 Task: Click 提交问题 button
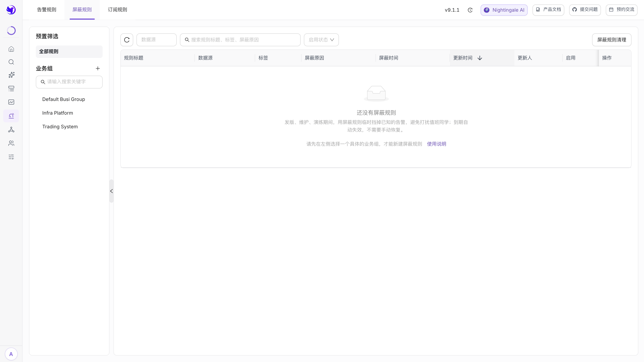pyautogui.click(x=585, y=10)
